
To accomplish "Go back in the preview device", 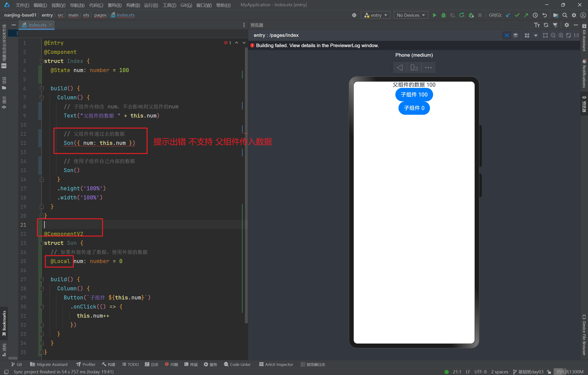I will click(400, 67).
